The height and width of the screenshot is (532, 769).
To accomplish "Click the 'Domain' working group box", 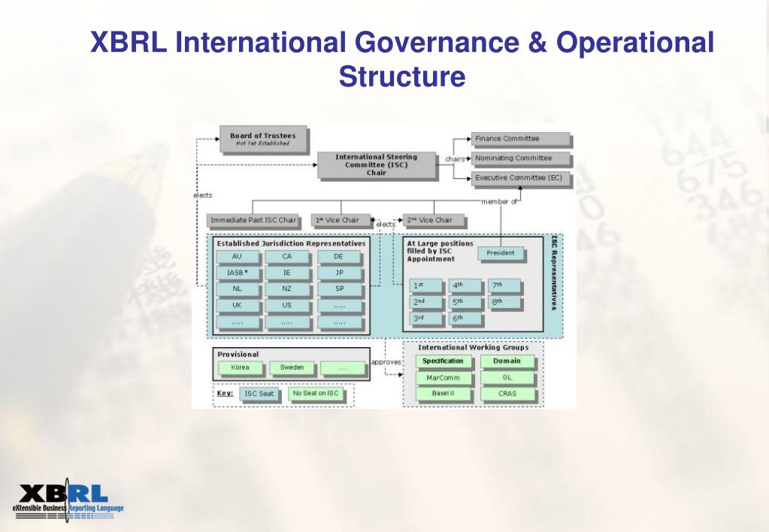I will (507, 361).
